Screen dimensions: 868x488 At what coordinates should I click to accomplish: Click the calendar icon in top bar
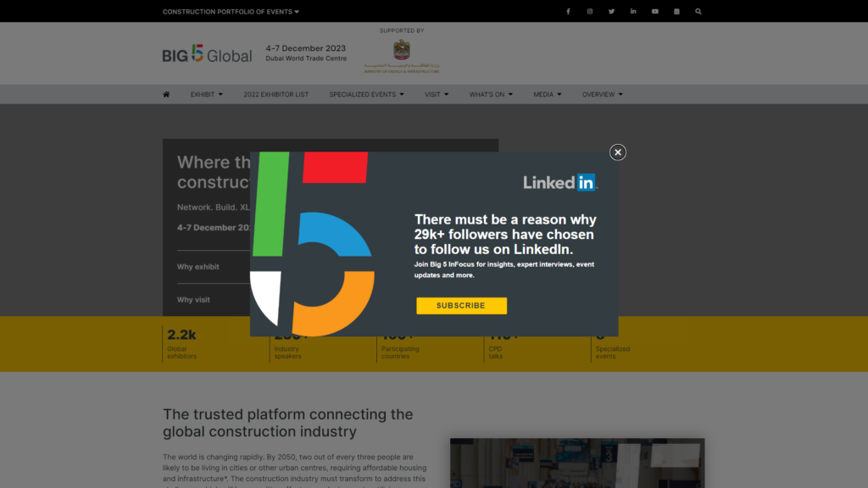coord(676,11)
